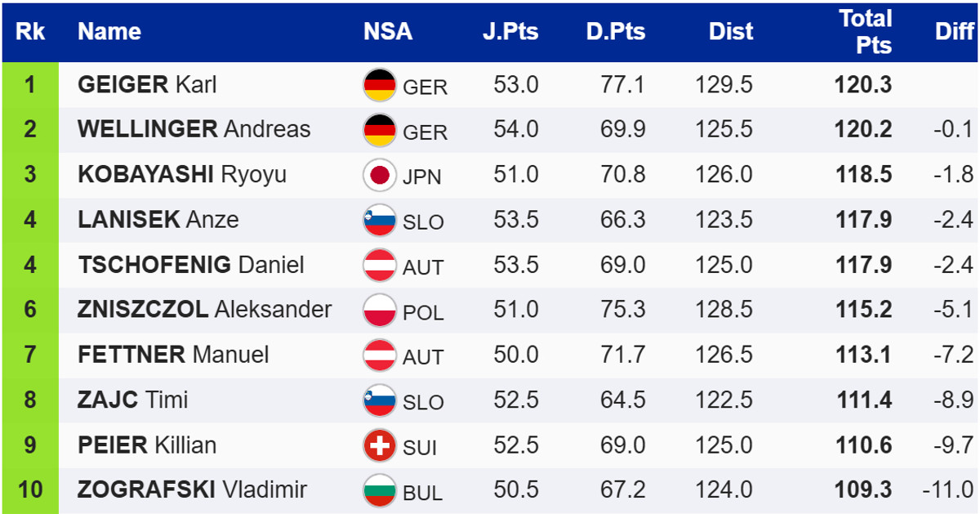Click the J.Pts column header
This screenshot has height=514, width=980.
[510, 32]
